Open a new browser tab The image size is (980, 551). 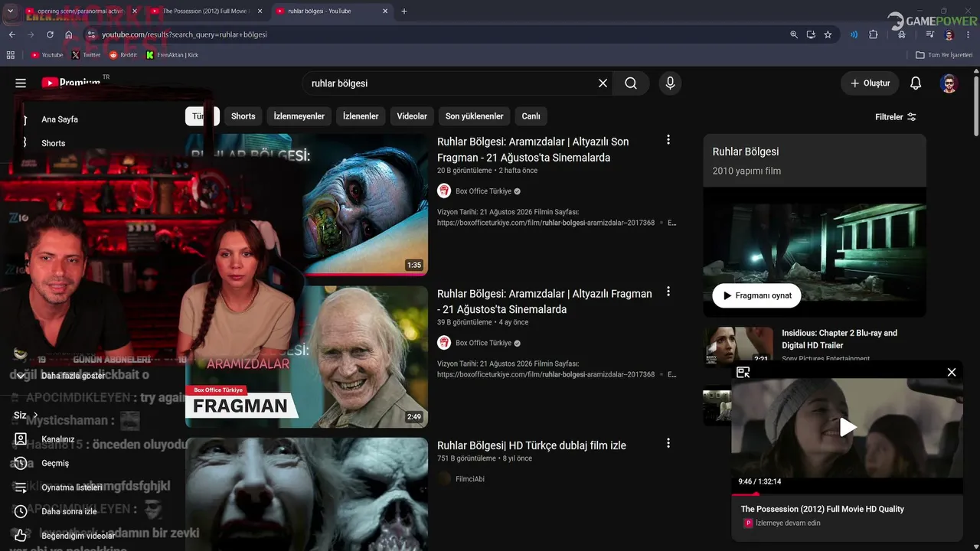[404, 11]
